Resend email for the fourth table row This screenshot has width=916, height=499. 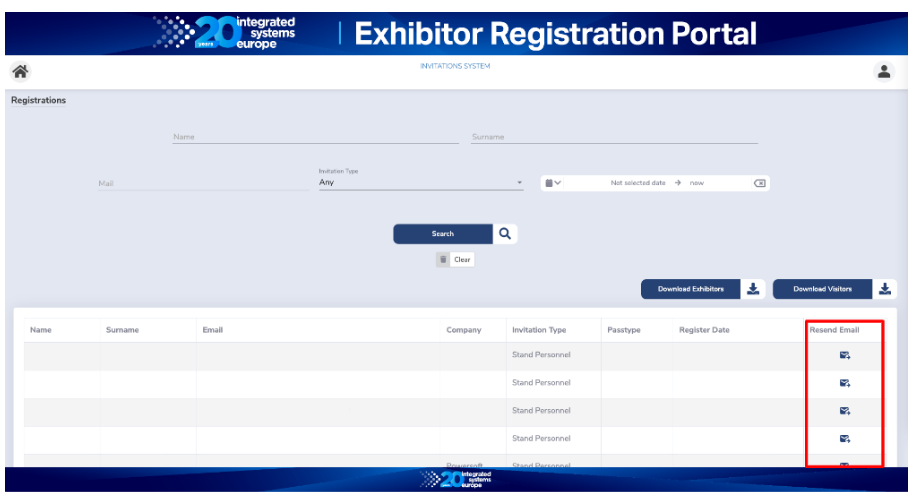click(x=845, y=438)
